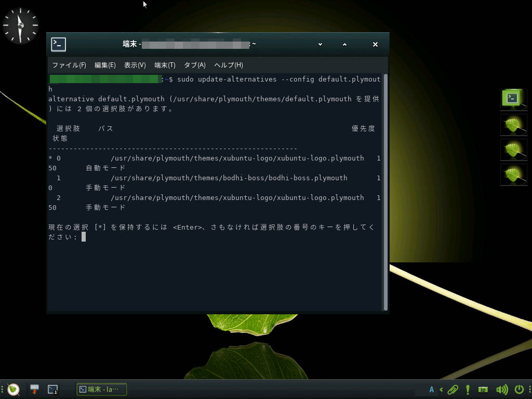
Task: Open the paperclip clipboard tray icon
Action: click(x=453, y=389)
